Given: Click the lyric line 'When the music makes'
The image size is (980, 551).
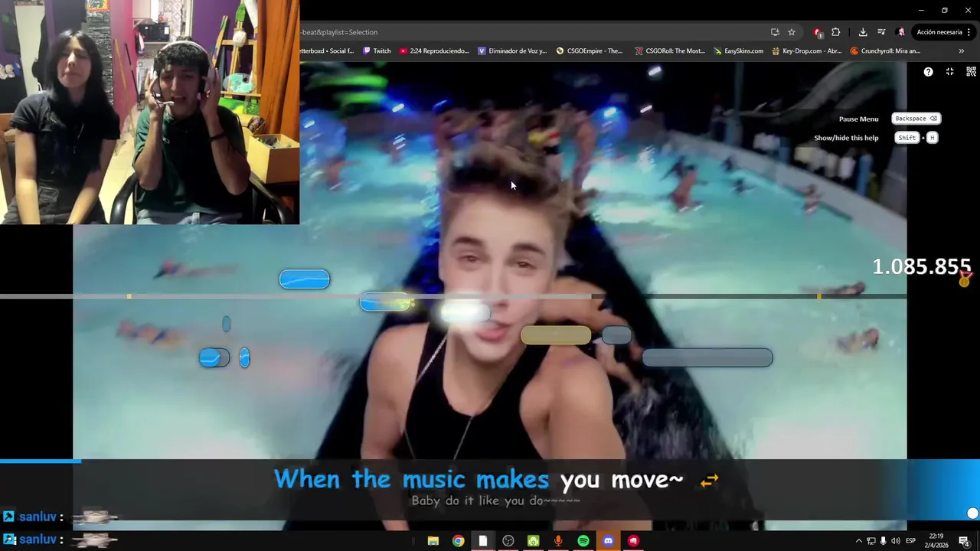Looking at the screenshot, I should [411, 480].
